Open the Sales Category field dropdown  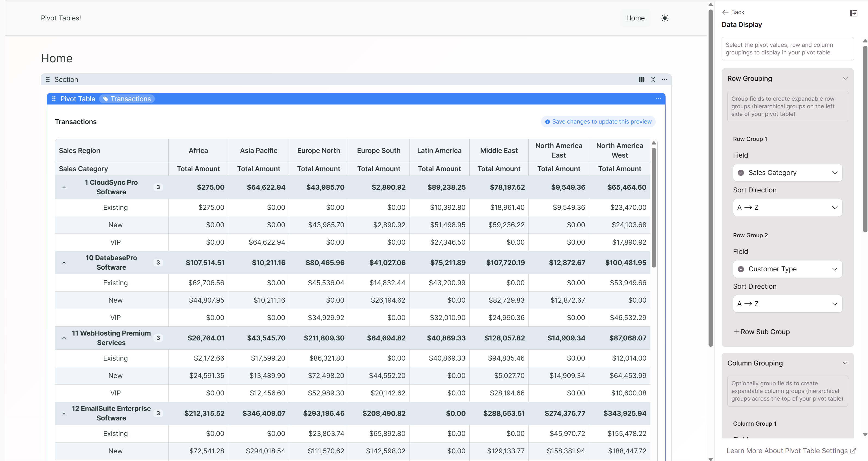(x=787, y=173)
